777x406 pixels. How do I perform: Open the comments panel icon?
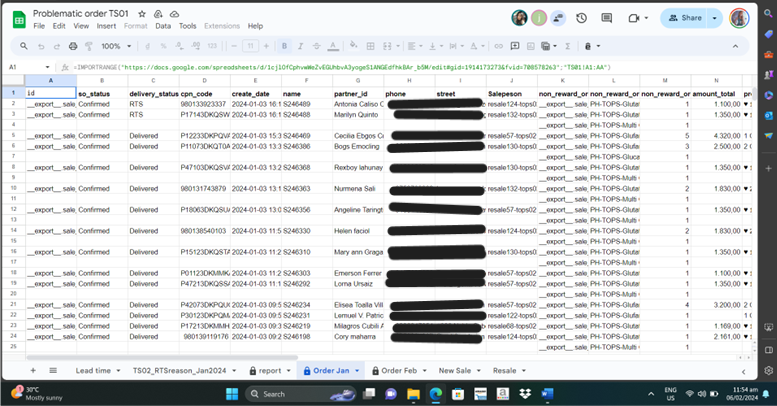point(607,18)
